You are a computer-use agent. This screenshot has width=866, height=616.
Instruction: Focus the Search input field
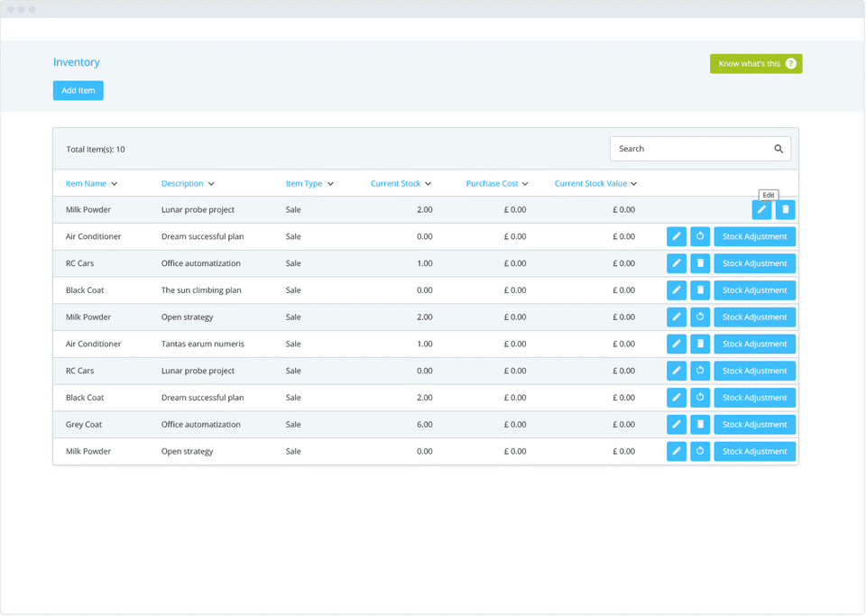tap(700, 149)
